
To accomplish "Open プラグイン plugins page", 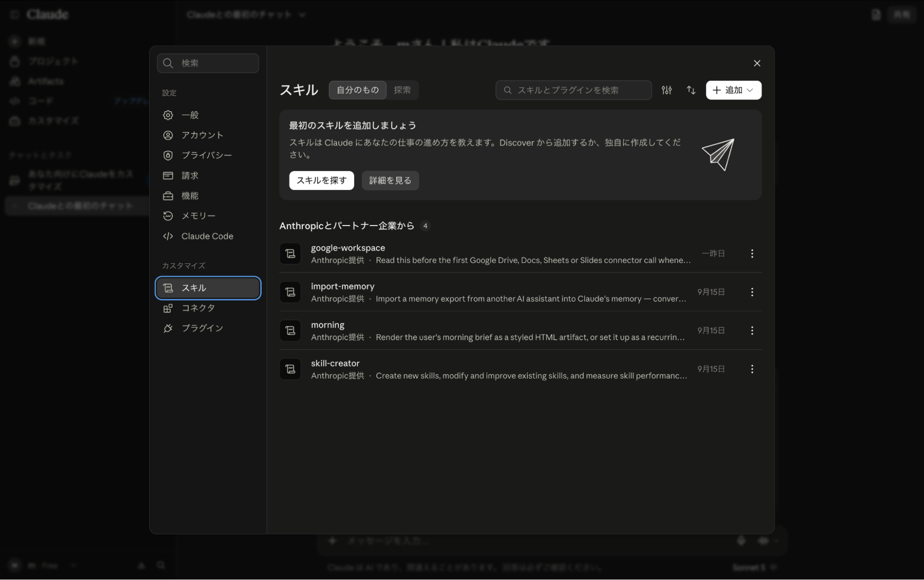I will [208, 328].
